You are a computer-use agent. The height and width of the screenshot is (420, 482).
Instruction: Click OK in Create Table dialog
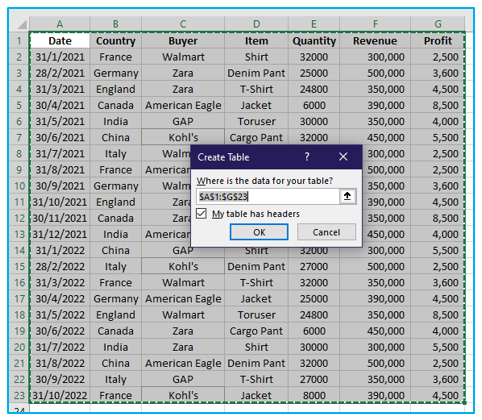click(259, 232)
